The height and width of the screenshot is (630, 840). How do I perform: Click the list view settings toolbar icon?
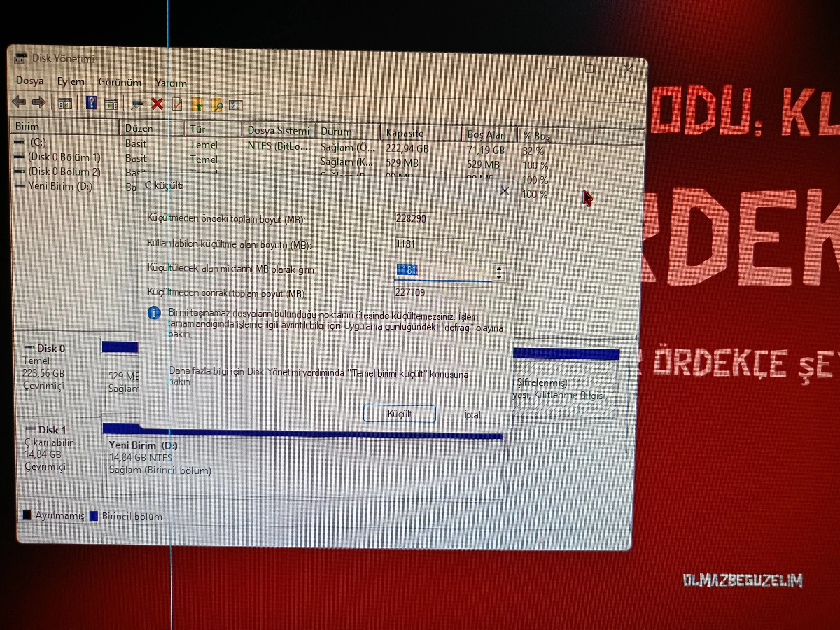click(236, 105)
